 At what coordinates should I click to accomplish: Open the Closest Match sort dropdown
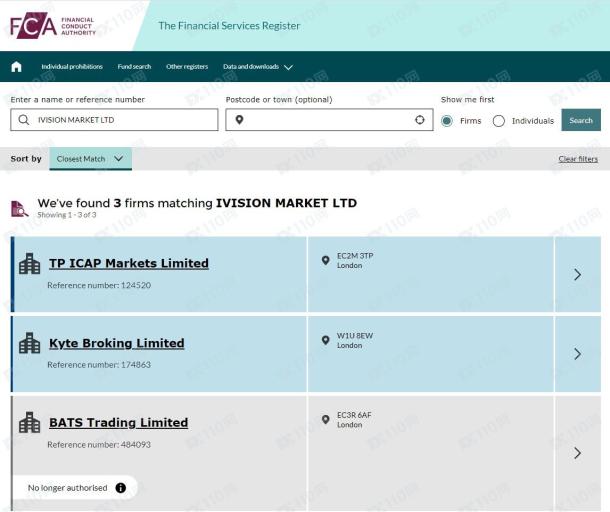pyautogui.click(x=91, y=159)
